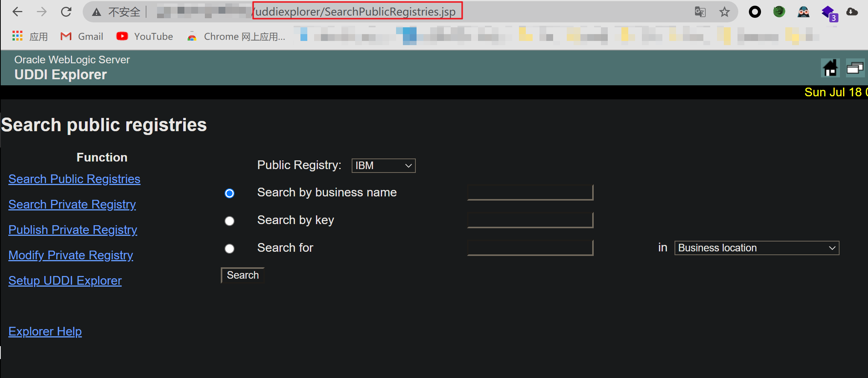Open the Setup UDDI Explorer link

(x=65, y=281)
